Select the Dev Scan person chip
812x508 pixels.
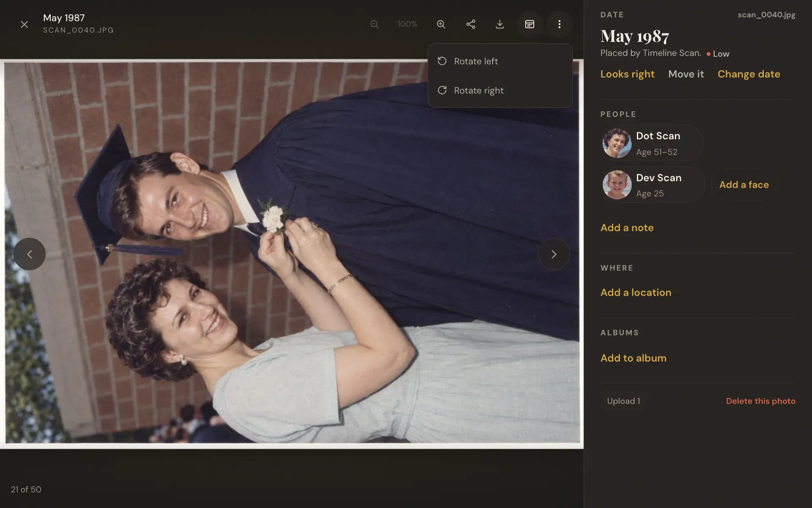653,185
